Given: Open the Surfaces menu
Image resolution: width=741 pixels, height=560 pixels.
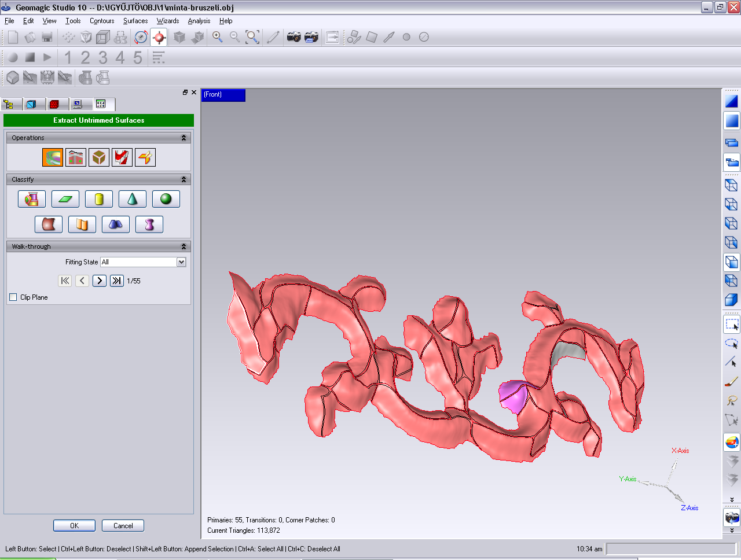Looking at the screenshot, I should 135,21.
